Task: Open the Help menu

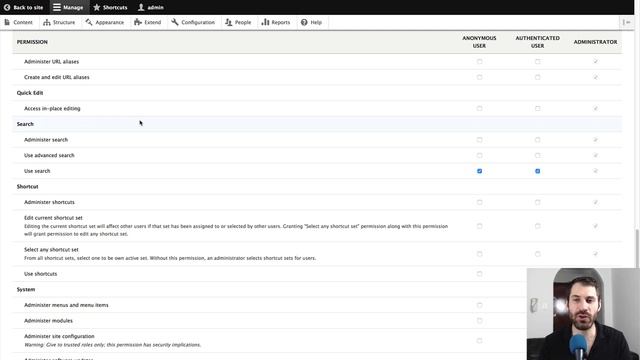Action: point(311,22)
